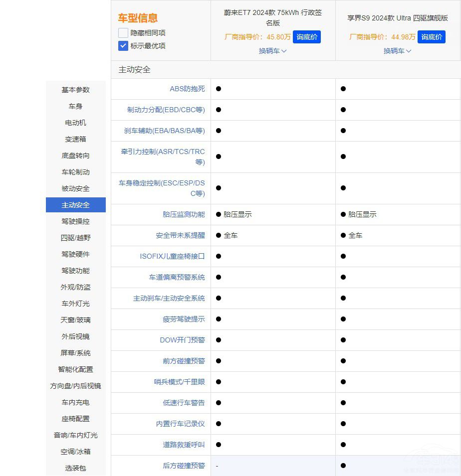The image size is (461, 476).
Task: Switch to the 被动安全 category
Action: (x=75, y=188)
